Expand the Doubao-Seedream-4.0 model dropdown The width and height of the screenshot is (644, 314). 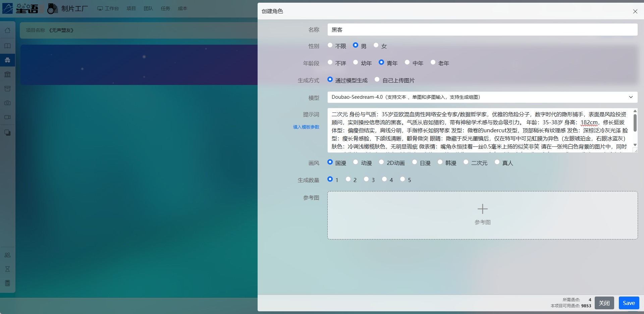tap(482, 97)
